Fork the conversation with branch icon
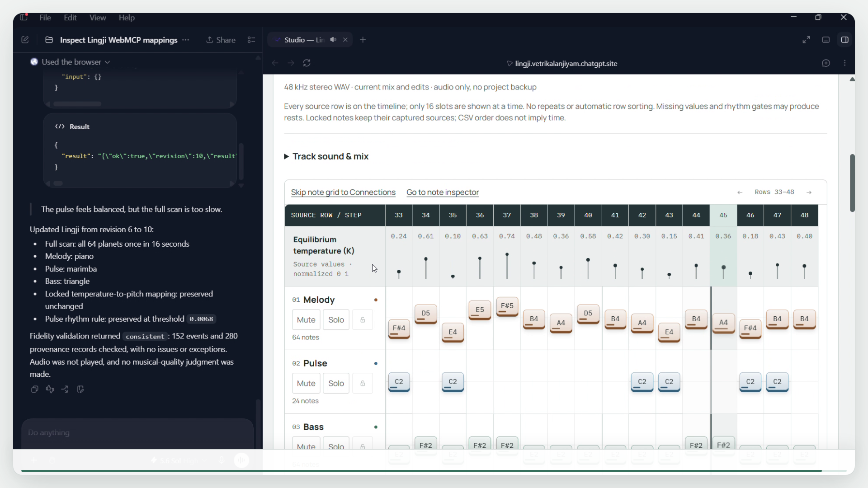Image resolution: width=868 pixels, height=488 pixels. point(65,389)
